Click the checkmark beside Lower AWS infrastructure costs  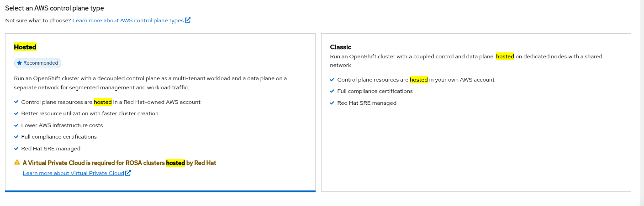click(16, 125)
